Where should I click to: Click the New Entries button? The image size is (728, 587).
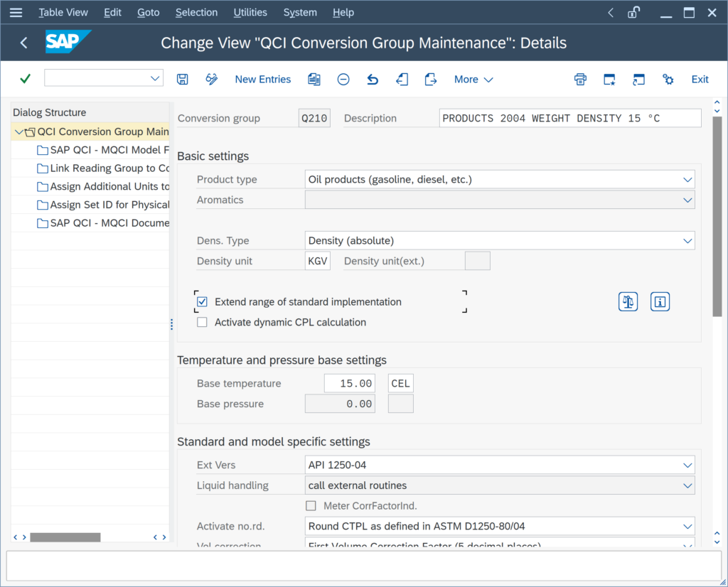(x=263, y=80)
